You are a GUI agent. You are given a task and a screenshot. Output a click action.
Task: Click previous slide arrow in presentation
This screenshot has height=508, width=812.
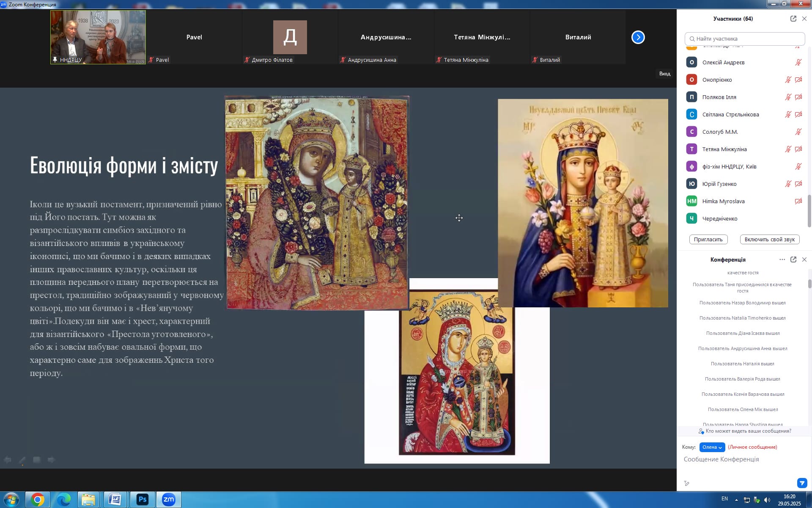click(x=7, y=460)
